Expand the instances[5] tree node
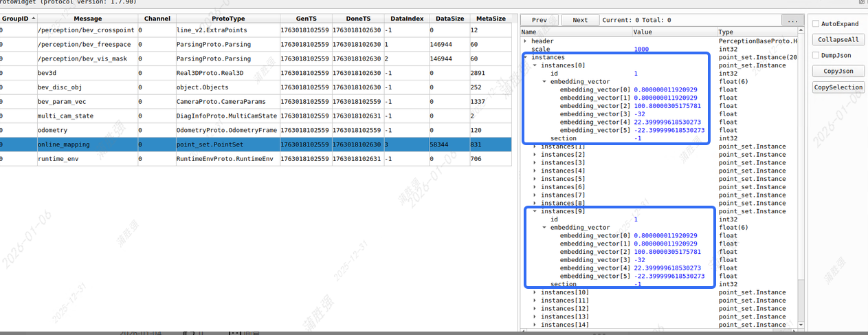This screenshot has width=868, height=335. coord(535,179)
